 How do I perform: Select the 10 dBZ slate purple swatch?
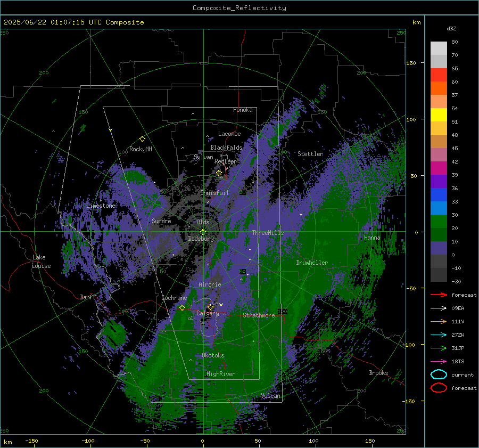point(439,248)
